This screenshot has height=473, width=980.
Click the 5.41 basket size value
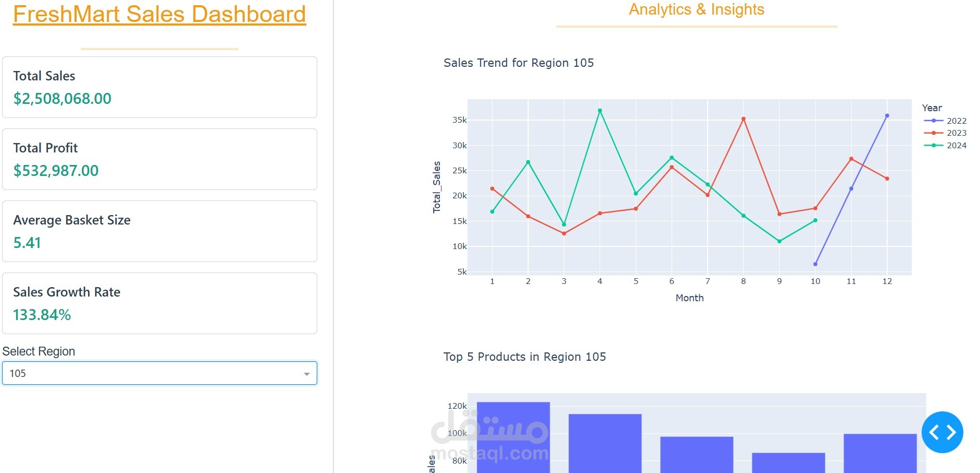[27, 243]
